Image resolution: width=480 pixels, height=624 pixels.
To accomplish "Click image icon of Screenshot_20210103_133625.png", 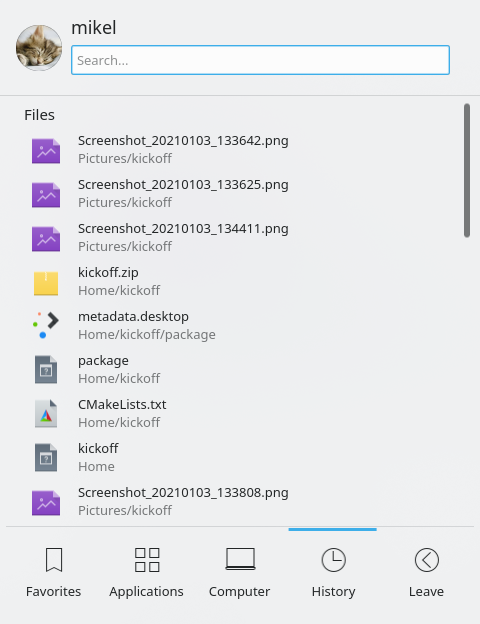I will click(46, 195).
